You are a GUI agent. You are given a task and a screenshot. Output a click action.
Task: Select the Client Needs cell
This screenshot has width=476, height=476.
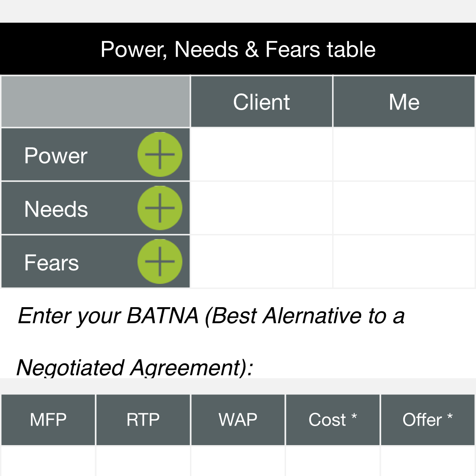[261, 208]
